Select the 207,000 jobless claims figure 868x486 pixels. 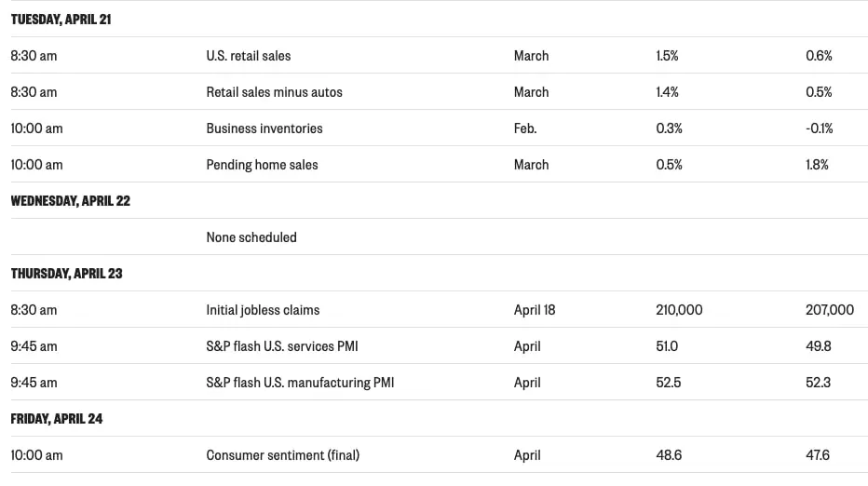point(829,310)
